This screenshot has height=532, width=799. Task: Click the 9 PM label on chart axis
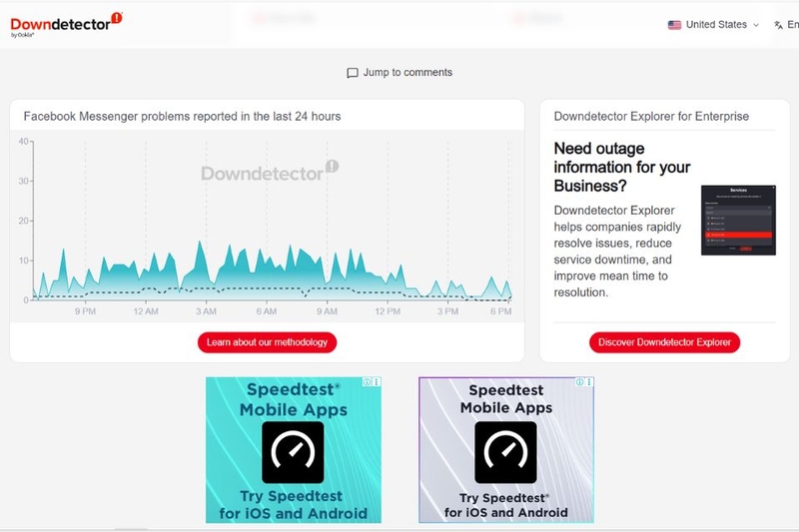pos(85,311)
